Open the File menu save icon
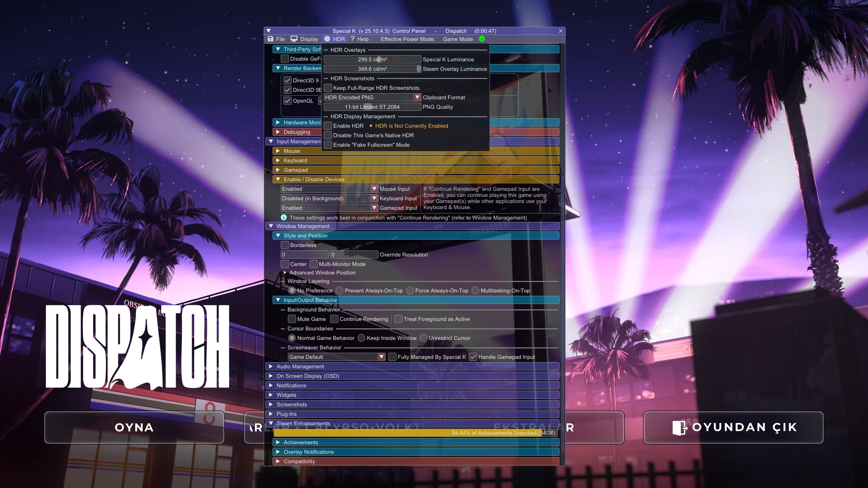 (270, 39)
